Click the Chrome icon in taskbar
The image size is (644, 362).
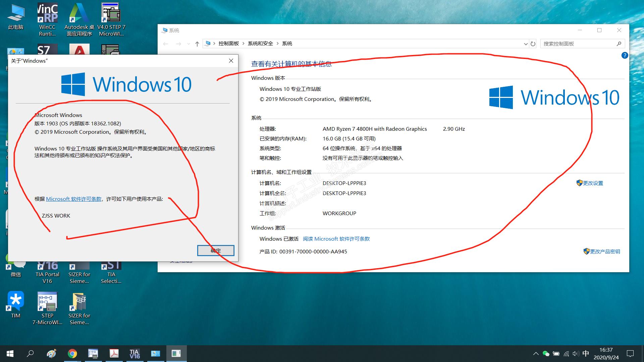[72, 354]
